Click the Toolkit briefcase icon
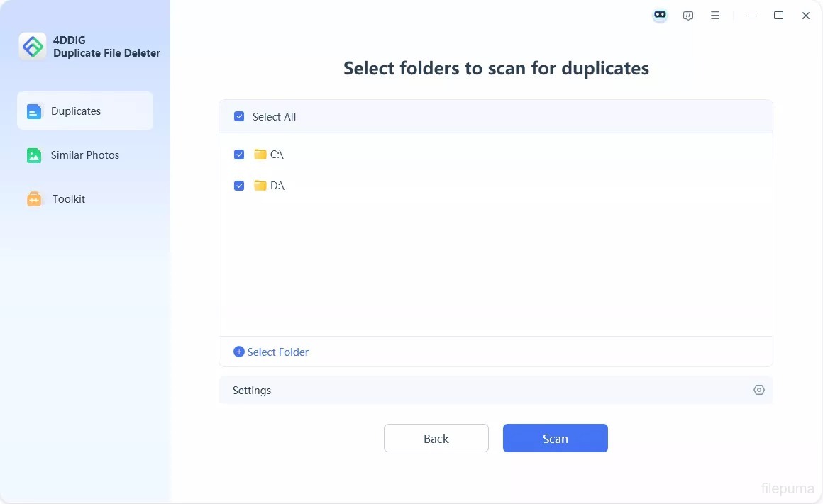The image size is (823, 504). (x=34, y=199)
